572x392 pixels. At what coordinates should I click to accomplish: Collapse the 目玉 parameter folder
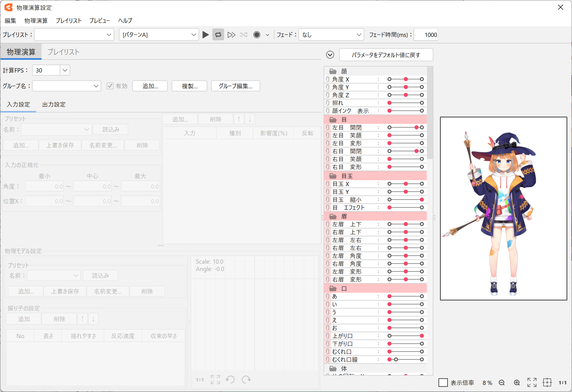[x=333, y=176]
